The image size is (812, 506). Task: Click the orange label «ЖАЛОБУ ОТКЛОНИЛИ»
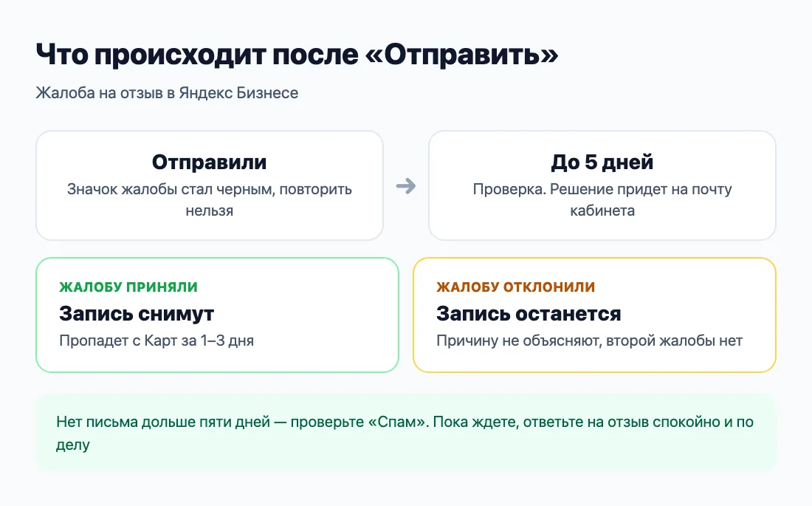point(515,287)
